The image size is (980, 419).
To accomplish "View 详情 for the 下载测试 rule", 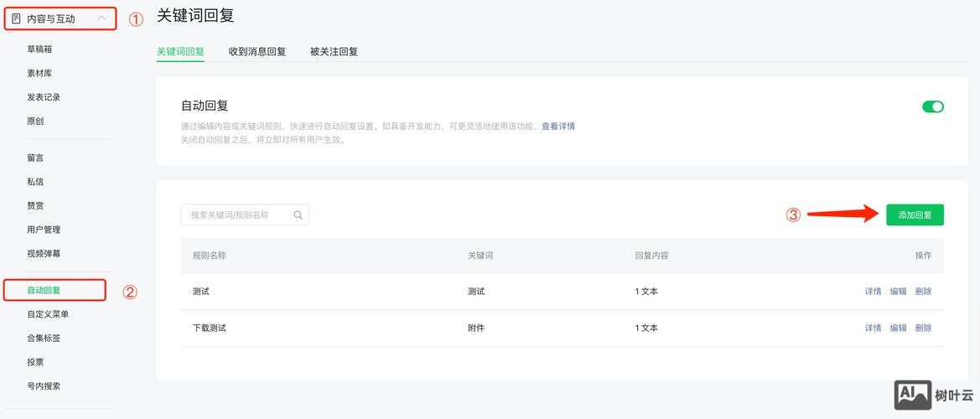I will 874,328.
